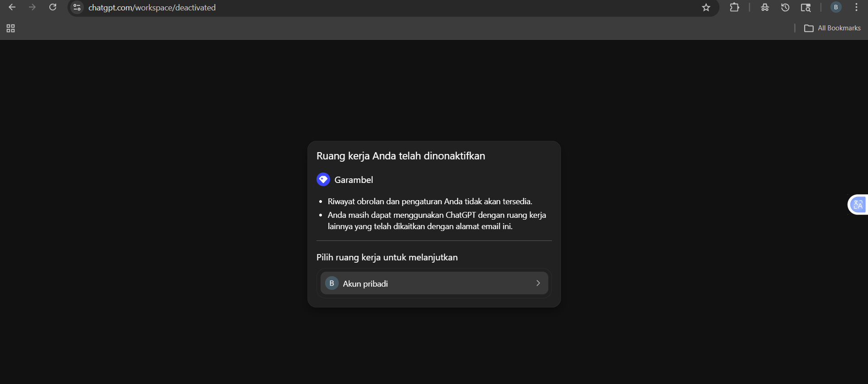The height and width of the screenshot is (384, 868).
Task: Go back using the browser back arrow
Action: pyautogui.click(x=12, y=7)
